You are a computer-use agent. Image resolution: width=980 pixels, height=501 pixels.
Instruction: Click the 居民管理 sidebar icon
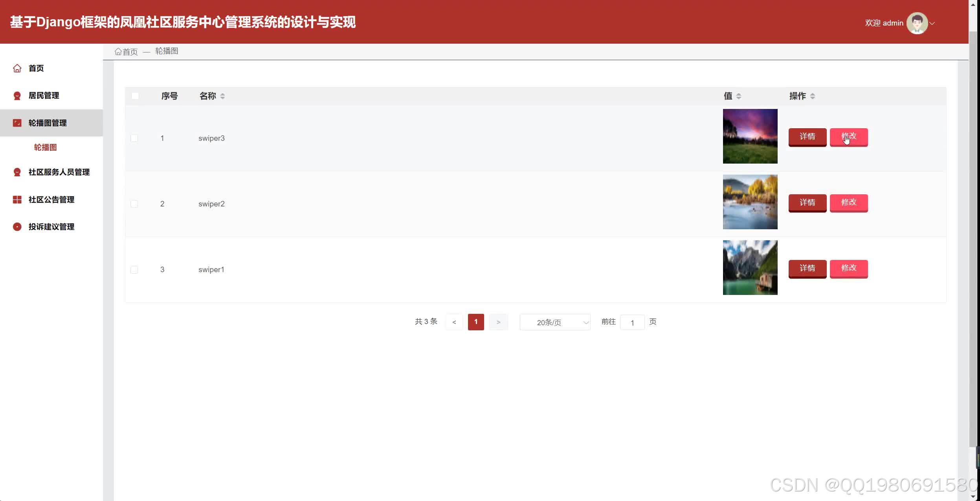(17, 96)
